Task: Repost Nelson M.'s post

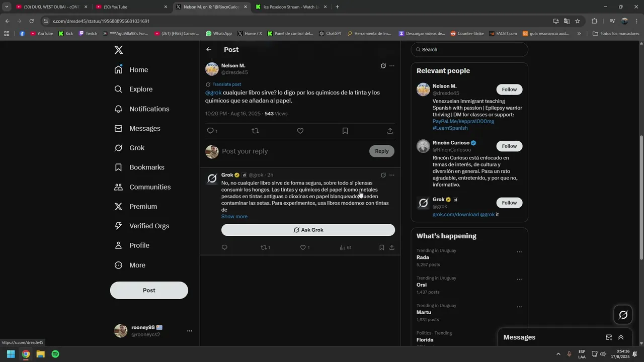Action: tap(255, 131)
